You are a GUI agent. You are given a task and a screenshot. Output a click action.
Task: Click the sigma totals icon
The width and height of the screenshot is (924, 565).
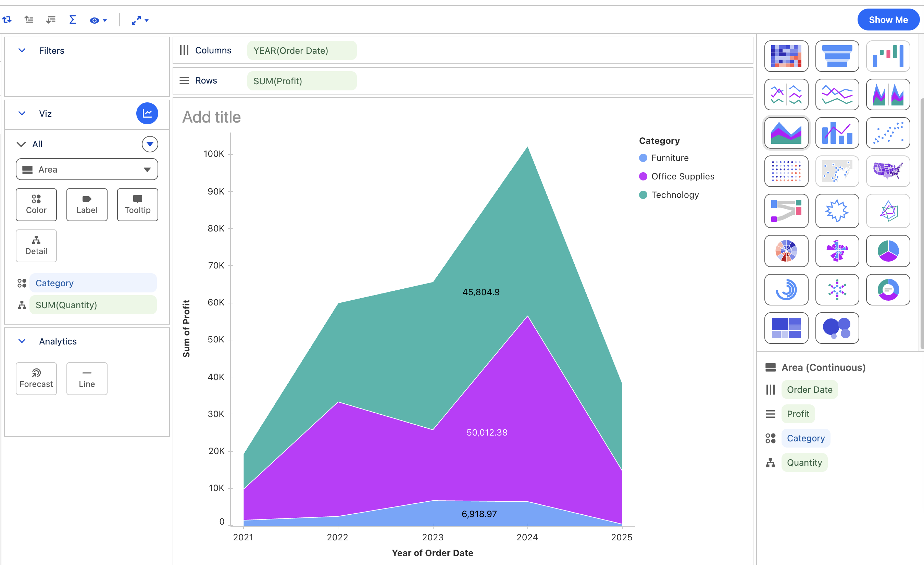tap(73, 20)
